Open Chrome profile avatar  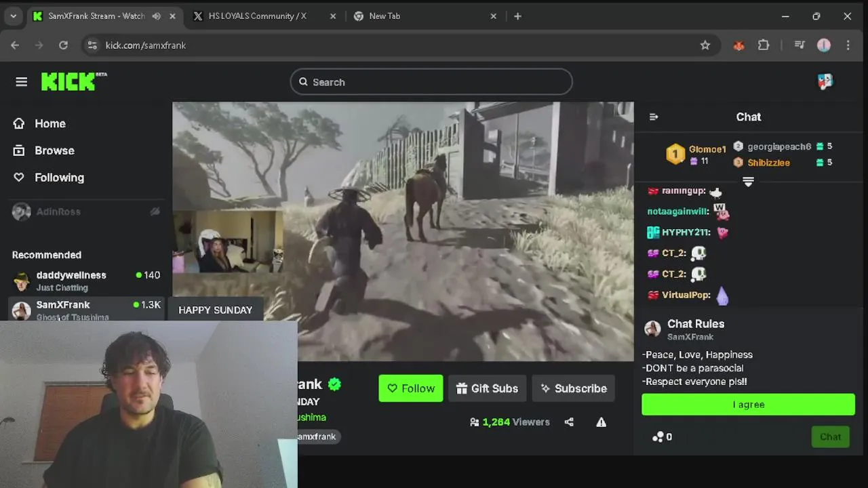pyautogui.click(x=824, y=45)
